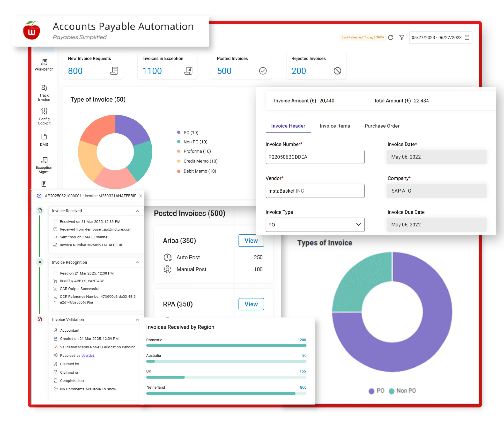Switch to the Invoice Items tab
The image size is (504, 428).
click(334, 126)
